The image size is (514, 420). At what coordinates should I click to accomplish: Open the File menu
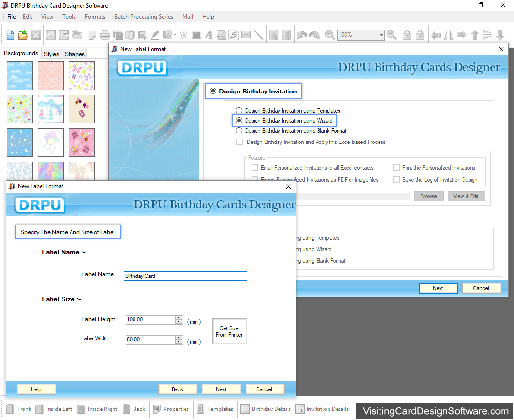(x=11, y=17)
